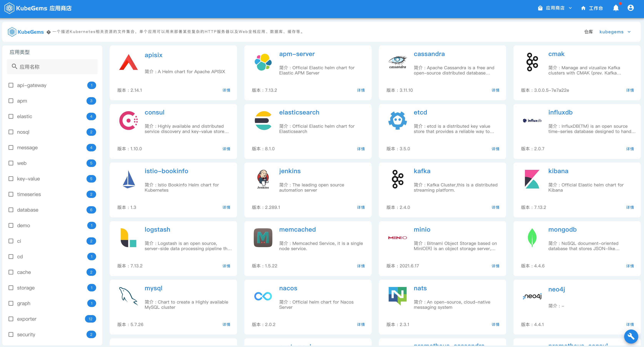Check the database filter checkbox

pyautogui.click(x=11, y=210)
